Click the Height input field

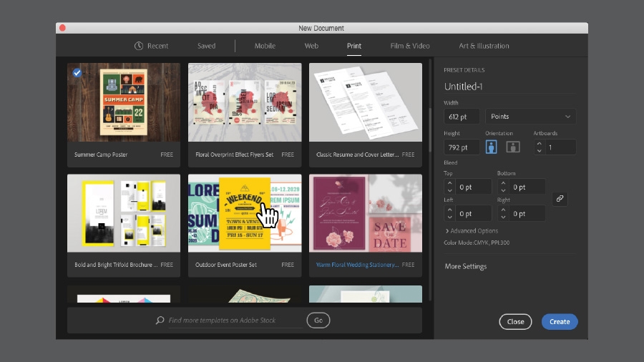pos(462,147)
